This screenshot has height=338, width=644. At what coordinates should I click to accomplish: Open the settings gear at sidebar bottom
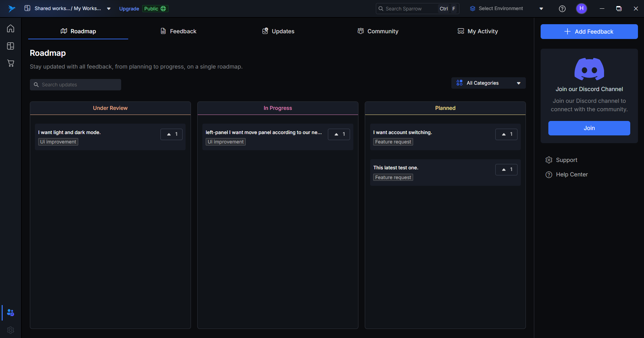pyautogui.click(x=10, y=330)
